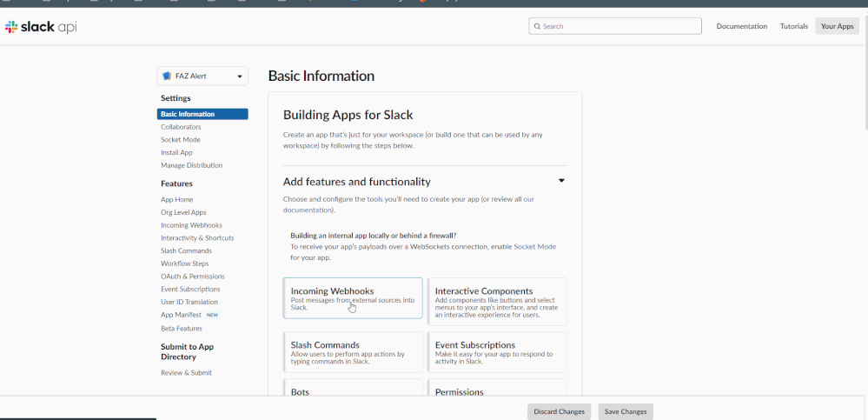Click the FAZ Alert app icon
The image size is (868, 420).
click(167, 76)
